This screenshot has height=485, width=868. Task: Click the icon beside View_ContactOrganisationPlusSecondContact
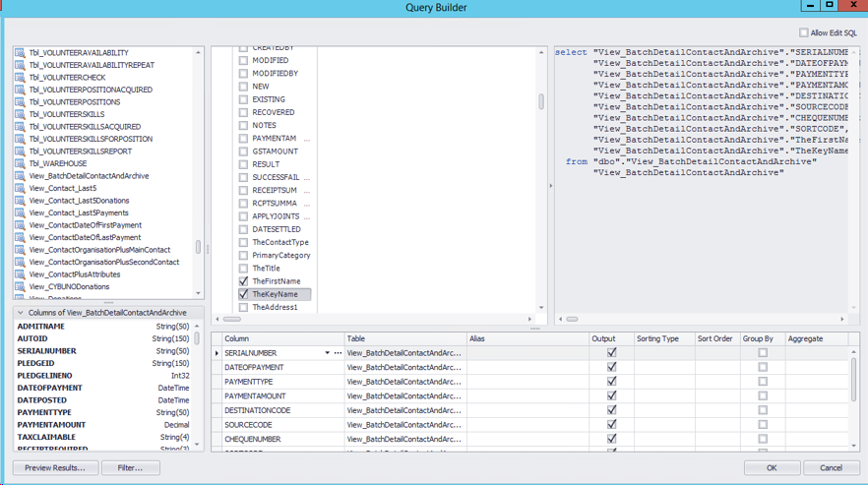[20, 262]
